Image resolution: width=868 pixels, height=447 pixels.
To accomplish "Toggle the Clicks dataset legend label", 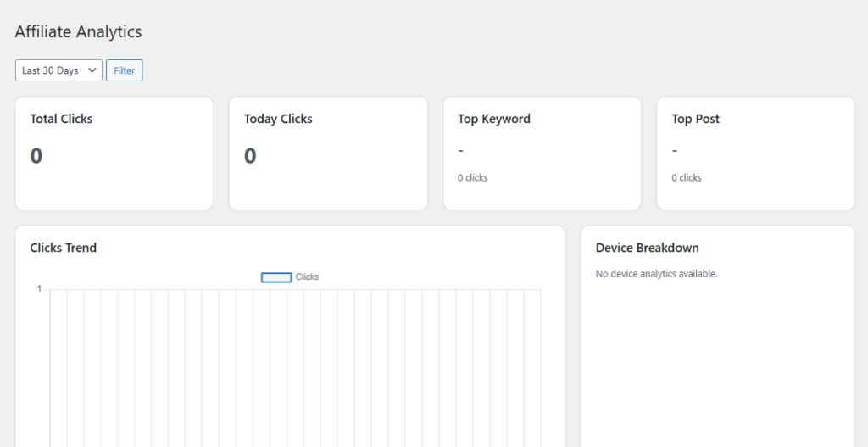I will click(307, 277).
